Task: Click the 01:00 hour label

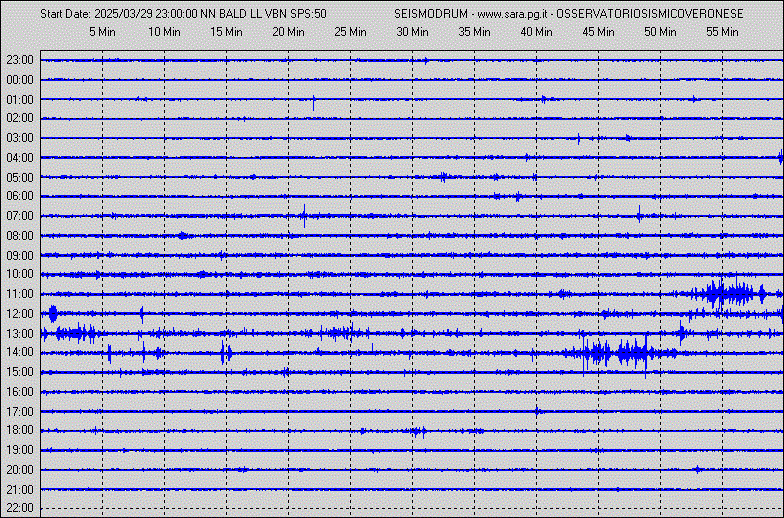Action: tap(20, 100)
